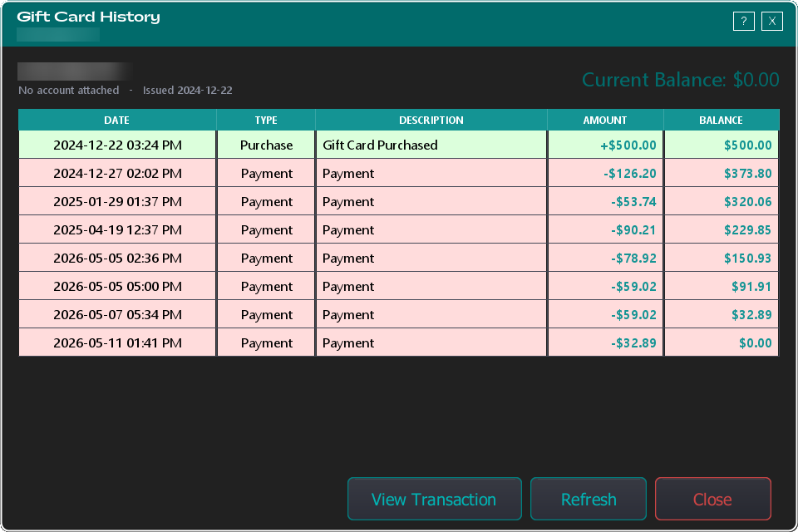Select the 2026-05-11 01:41 PM payment row
798x532 pixels.
(x=398, y=342)
